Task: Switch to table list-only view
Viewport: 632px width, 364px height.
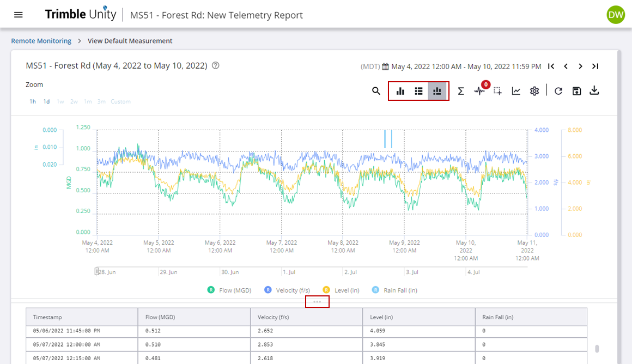Action: pos(419,91)
